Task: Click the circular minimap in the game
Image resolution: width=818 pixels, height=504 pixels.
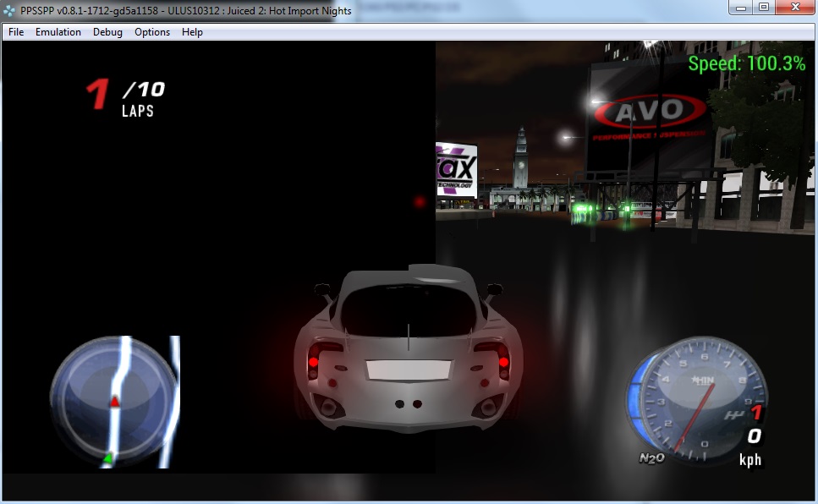Action: click(x=113, y=402)
